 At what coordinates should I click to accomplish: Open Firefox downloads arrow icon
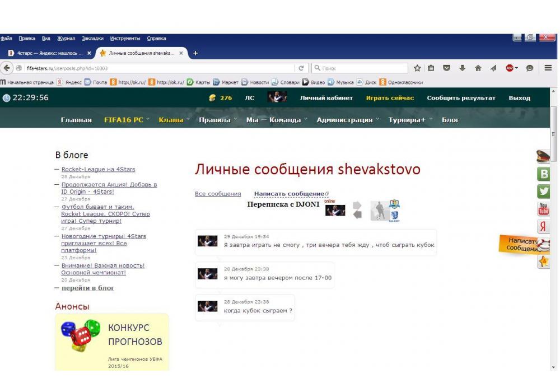463,68
